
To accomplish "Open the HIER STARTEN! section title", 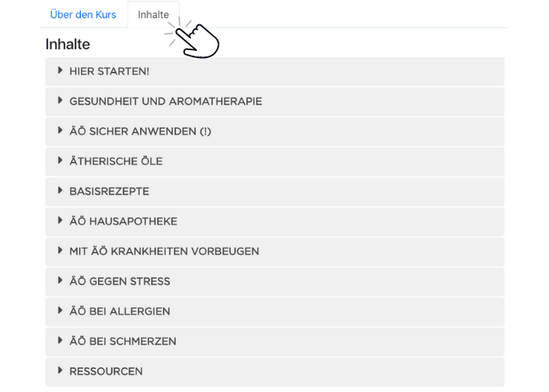I will (109, 72).
